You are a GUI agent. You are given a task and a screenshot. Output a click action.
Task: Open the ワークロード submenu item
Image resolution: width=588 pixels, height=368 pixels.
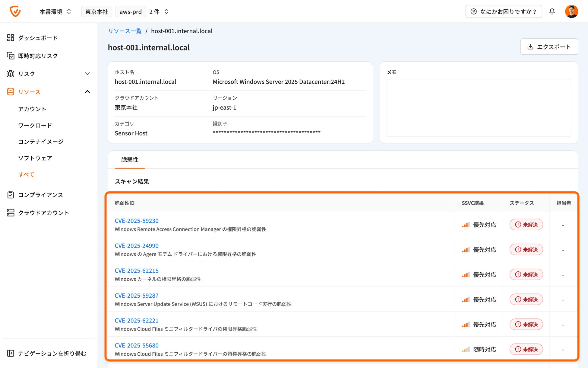[35, 125]
